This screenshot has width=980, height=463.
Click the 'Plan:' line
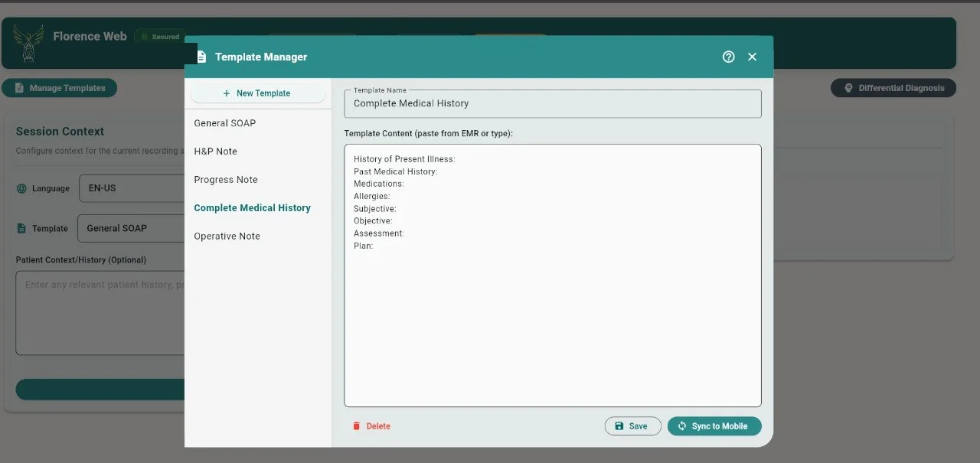tap(363, 246)
